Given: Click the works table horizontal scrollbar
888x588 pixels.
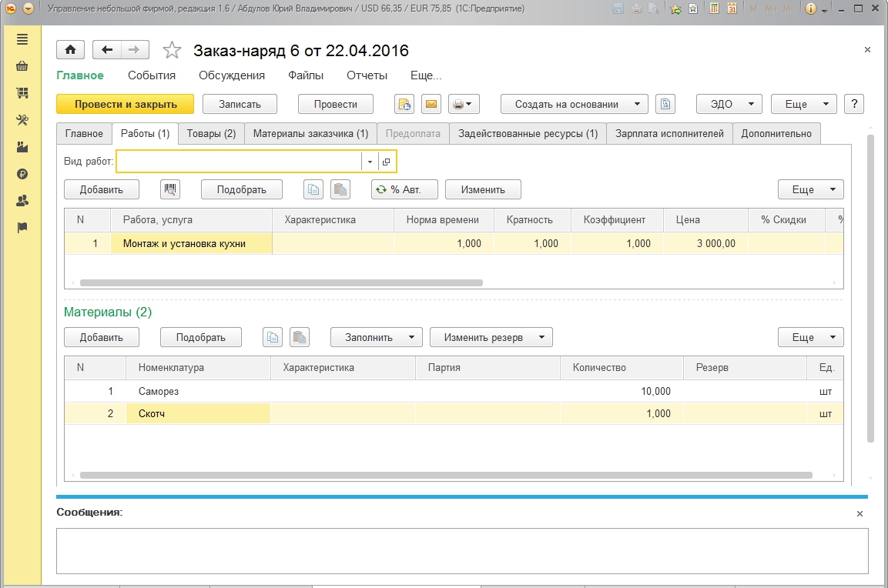Looking at the screenshot, I should tap(281, 283).
